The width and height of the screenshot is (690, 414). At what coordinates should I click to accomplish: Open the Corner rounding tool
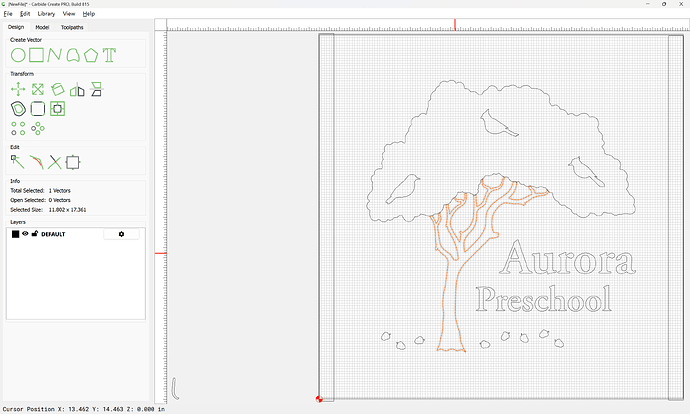[x=38, y=109]
